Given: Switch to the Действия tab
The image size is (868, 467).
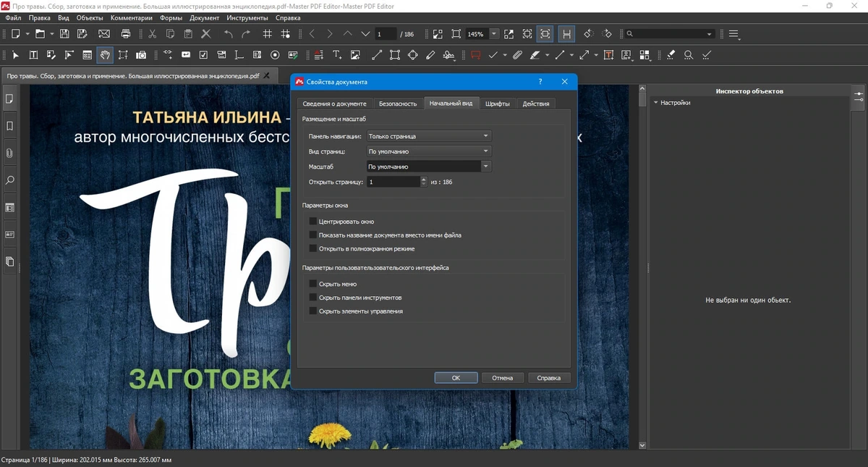Looking at the screenshot, I should [x=536, y=104].
